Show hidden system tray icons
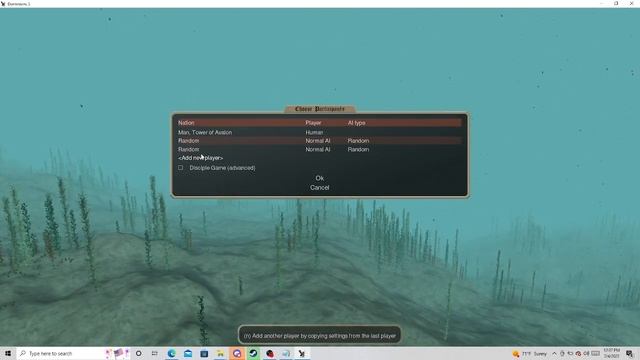This screenshot has width=640, height=360. pyautogui.click(x=554, y=354)
